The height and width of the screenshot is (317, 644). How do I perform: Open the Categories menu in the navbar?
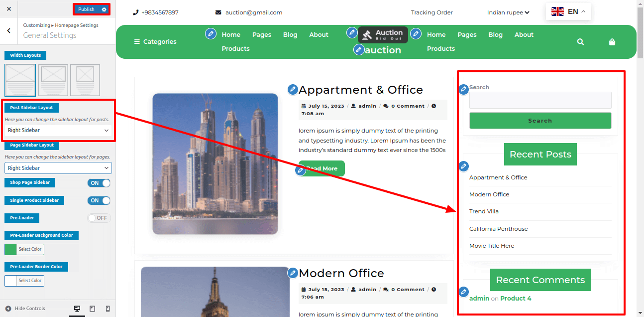point(155,42)
